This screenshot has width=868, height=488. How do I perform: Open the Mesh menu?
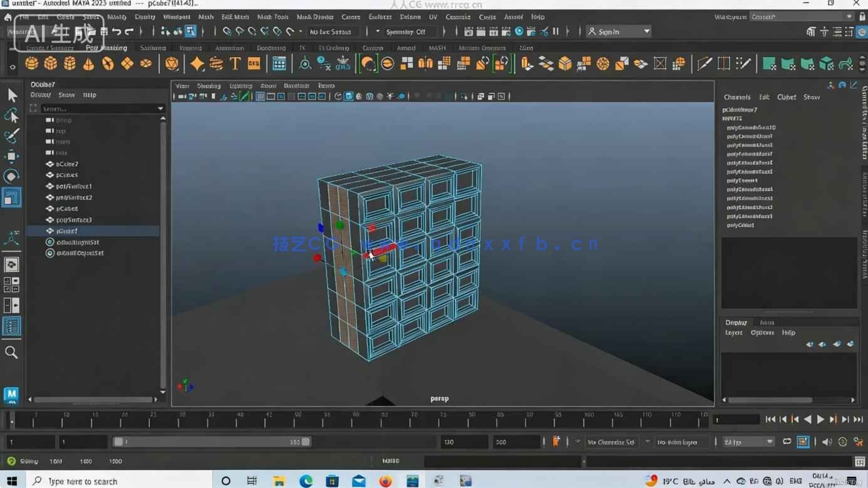click(206, 17)
